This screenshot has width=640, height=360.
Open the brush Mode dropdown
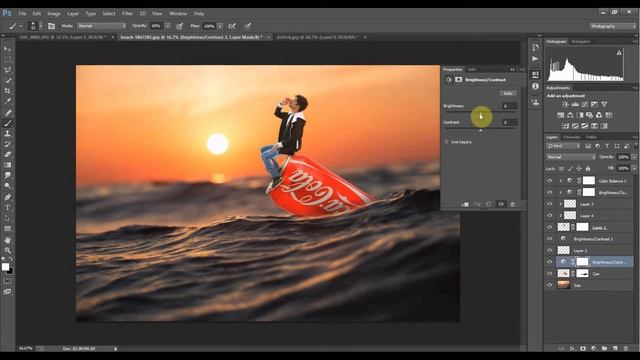pos(102,26)
